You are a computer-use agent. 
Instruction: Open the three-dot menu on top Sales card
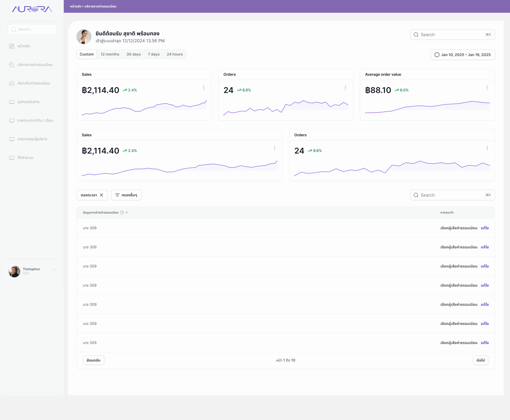tap(204, 88)
